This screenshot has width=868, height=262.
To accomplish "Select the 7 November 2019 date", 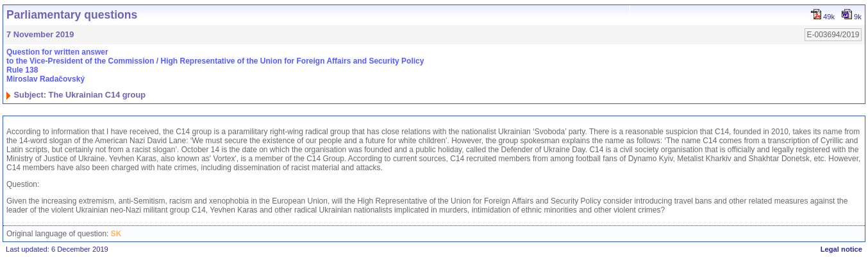I will 40,35.
